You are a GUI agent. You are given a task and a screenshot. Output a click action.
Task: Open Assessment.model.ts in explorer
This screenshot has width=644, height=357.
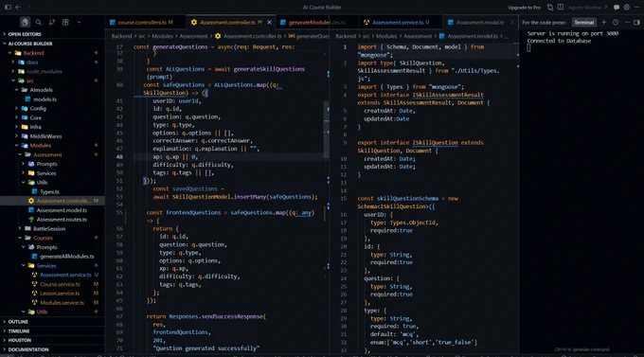[x=52, y=210]
